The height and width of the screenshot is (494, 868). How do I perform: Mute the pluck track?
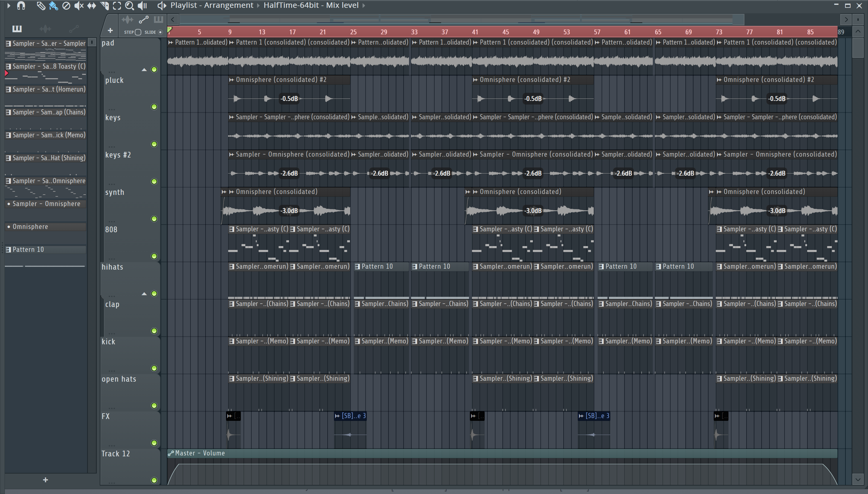click(154, 107)
